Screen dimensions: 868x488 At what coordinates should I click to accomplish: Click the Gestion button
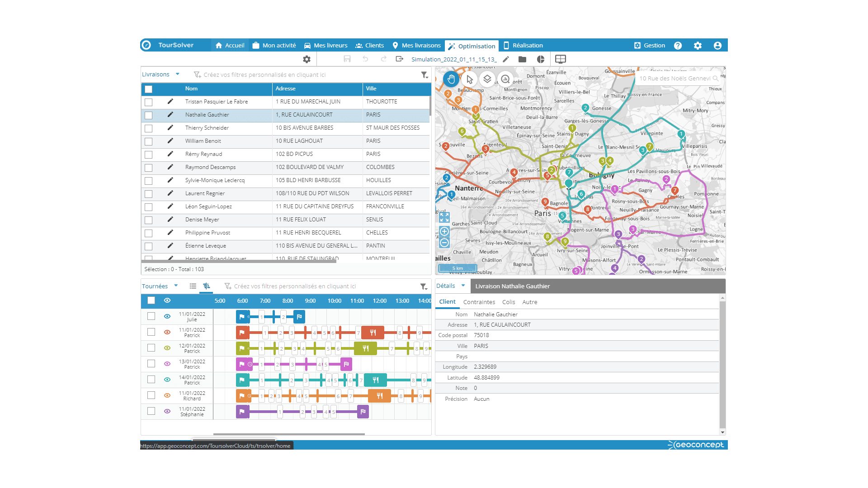[650, 46]
